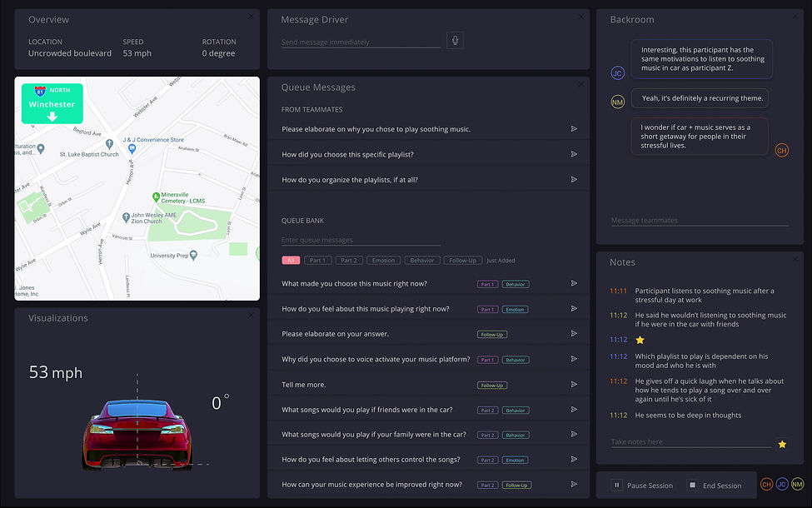Click the Just Added filter

click(501, 261)
